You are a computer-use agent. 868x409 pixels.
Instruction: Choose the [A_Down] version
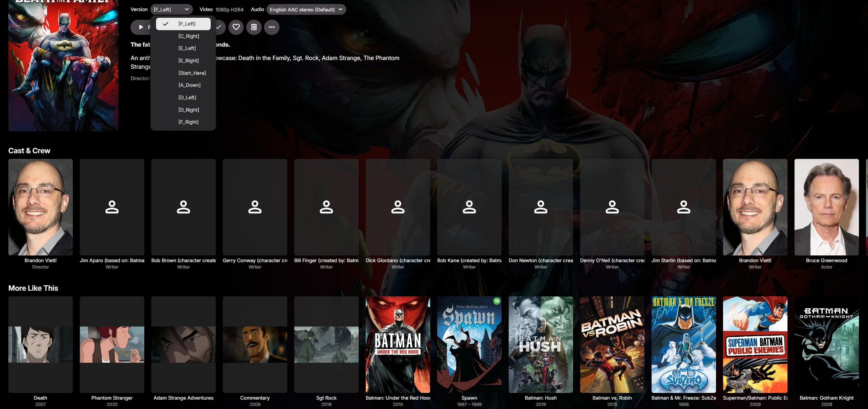coord(183,85)
